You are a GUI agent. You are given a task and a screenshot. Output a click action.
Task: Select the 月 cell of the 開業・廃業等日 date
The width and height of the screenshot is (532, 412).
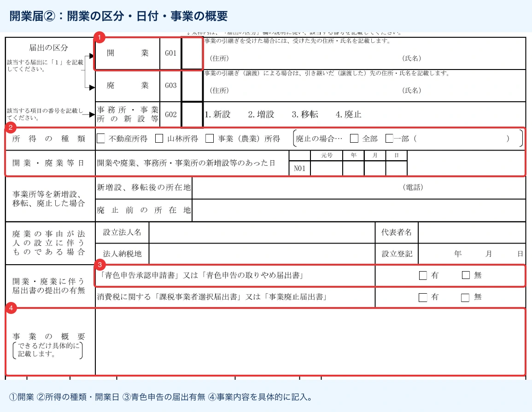[x=375, y=168]
